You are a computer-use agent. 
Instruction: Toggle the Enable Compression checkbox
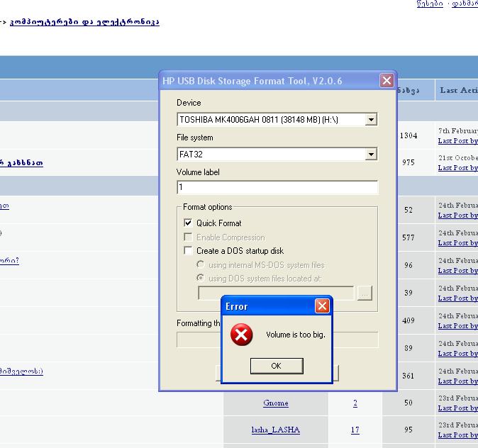[x=188, y=237]
